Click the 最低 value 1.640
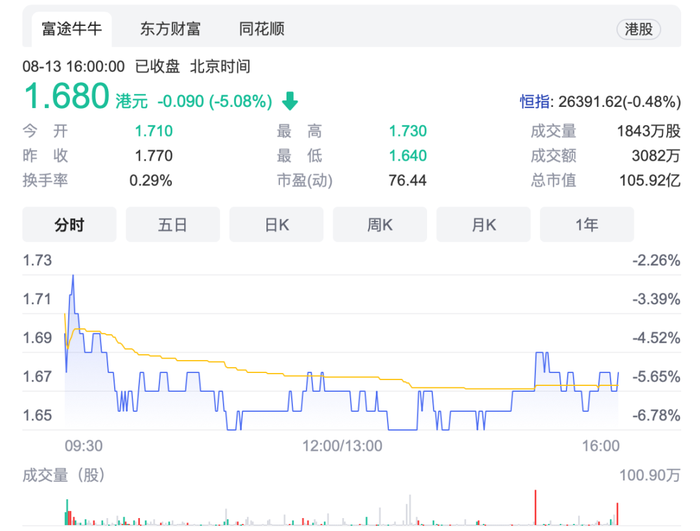 point(408,155)
